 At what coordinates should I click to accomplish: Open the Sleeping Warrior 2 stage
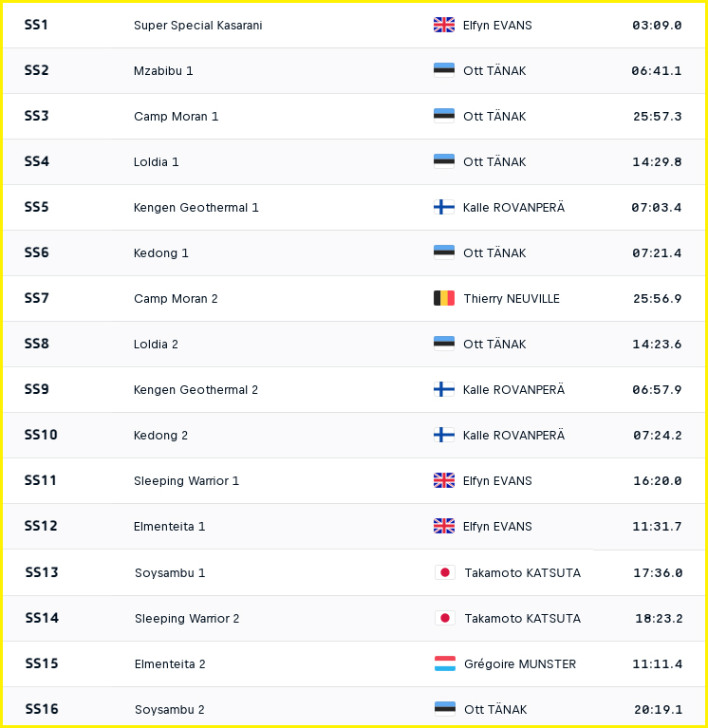tap(187, 619)
